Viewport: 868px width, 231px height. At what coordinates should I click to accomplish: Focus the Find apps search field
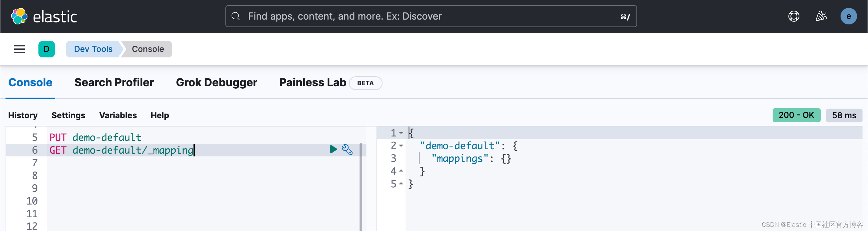(431, 16)
